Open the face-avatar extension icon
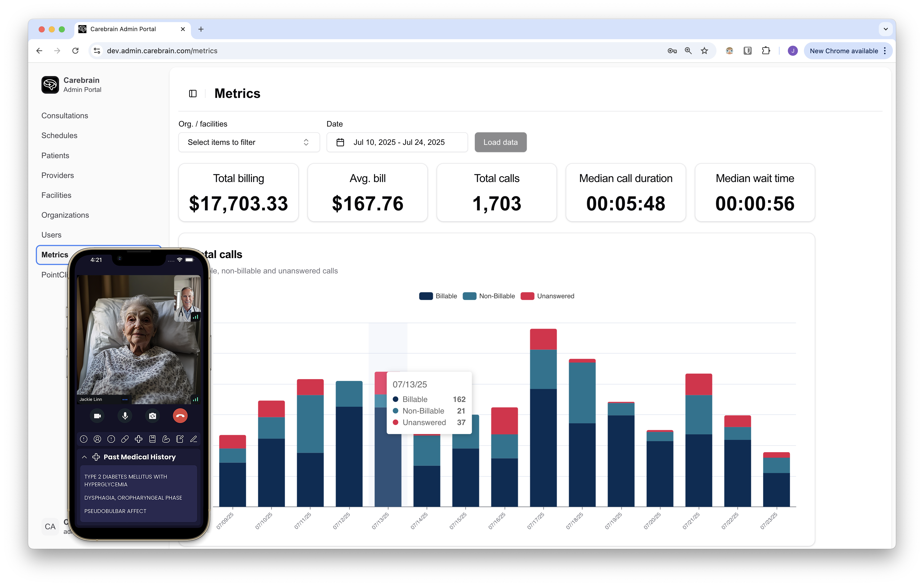This screenshot has height=586, width=924. coord(730,51)
